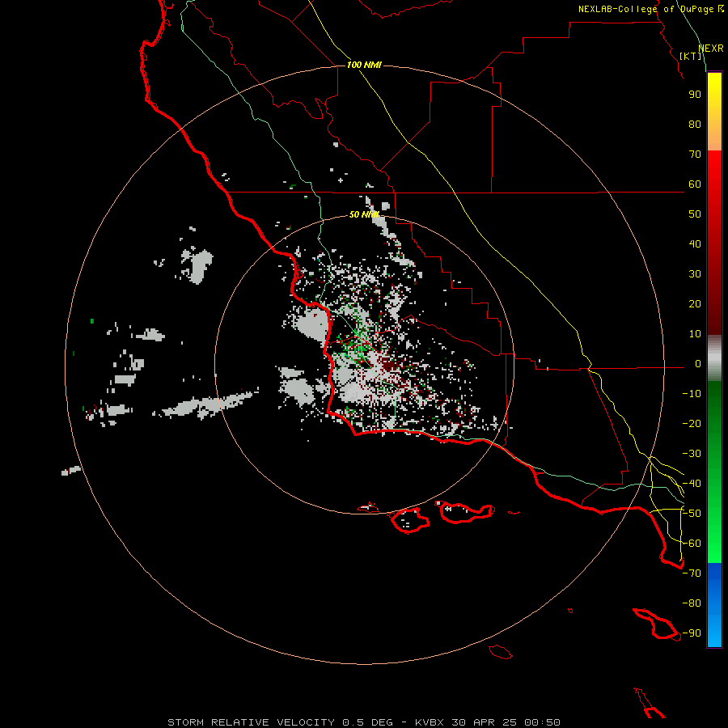Viewport: 728px width, 728px height.
Task: Select the -90 scale label
Action: pyautogui.click(x=692, y=633)
